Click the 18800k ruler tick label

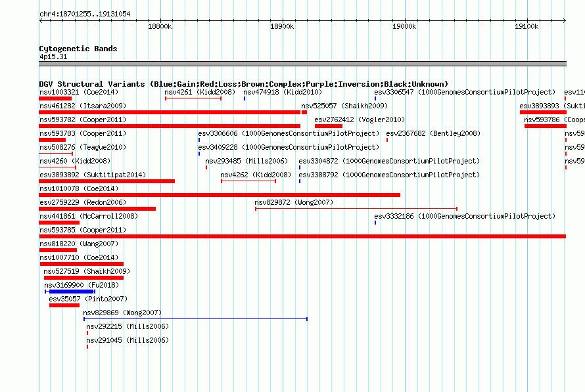(x=160, y=26)
